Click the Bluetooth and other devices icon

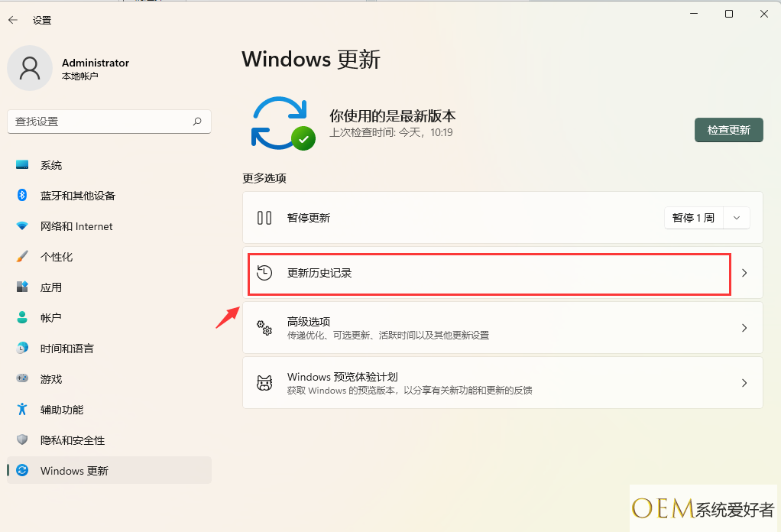tap(22, 195)
